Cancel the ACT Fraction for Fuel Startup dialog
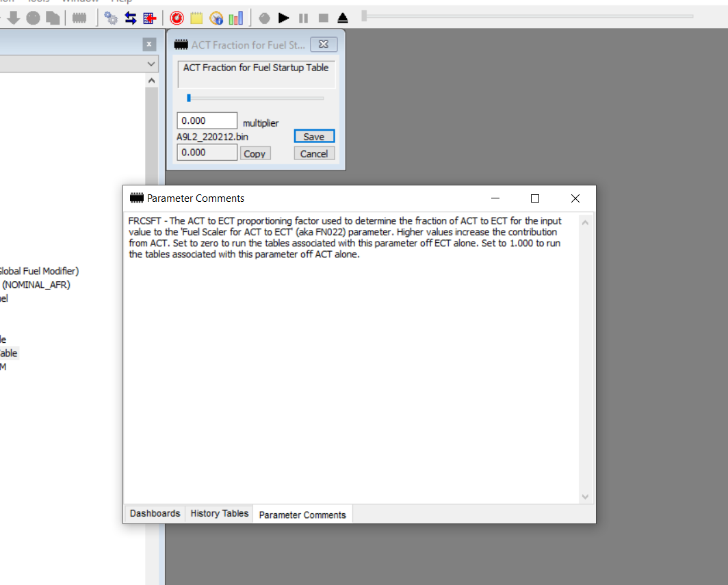The width and height of the screenshot is (728, 585). 314,154
